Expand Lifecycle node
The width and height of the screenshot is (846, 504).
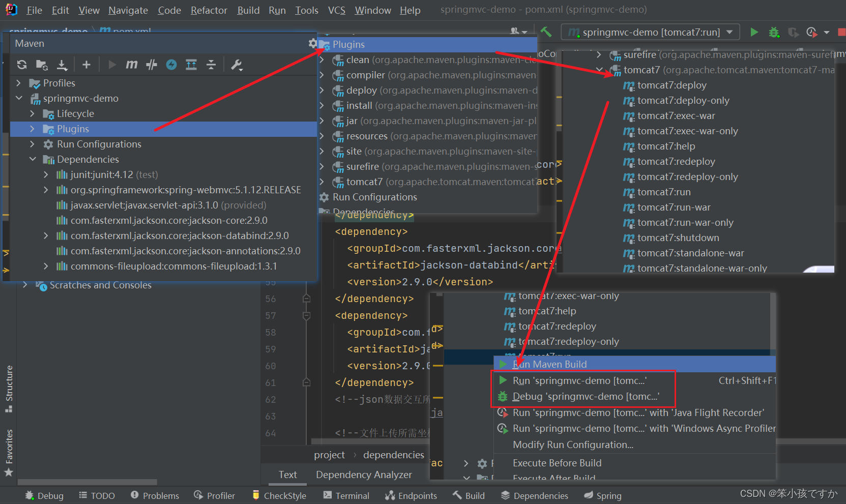pos(33,113)
